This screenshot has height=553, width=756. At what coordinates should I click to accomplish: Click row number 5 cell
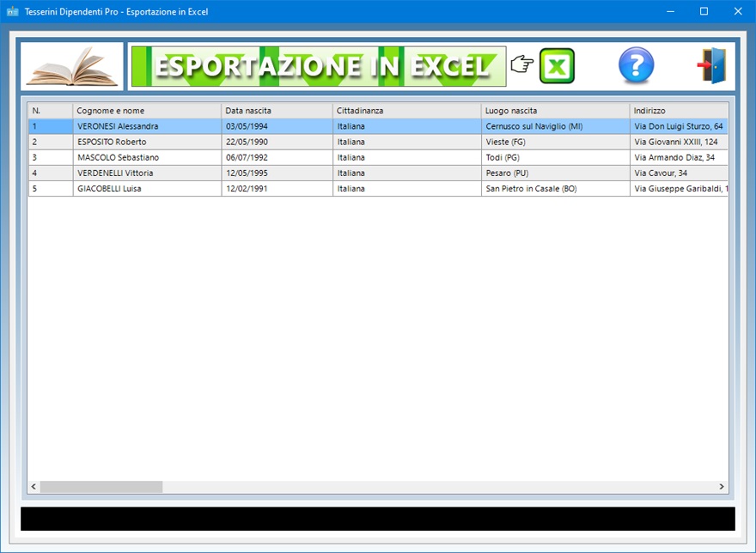50,189
